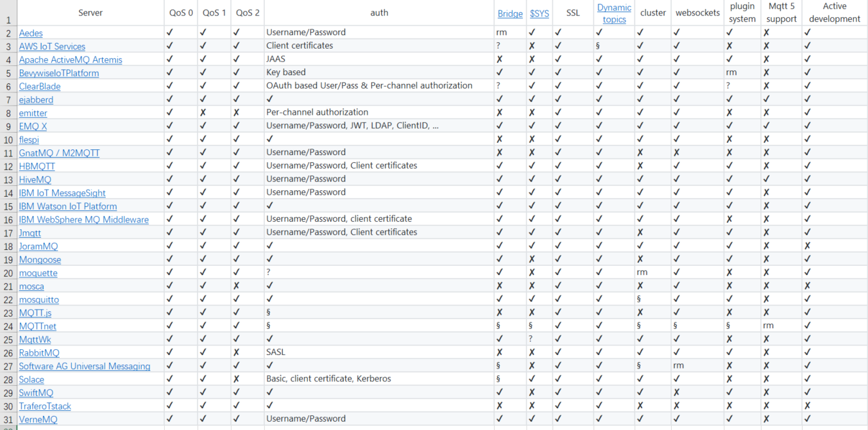The width and height of the screenshot is (868, 430).
Task: Open the Software AG Universal Messaging link
Action: point(85,366)
